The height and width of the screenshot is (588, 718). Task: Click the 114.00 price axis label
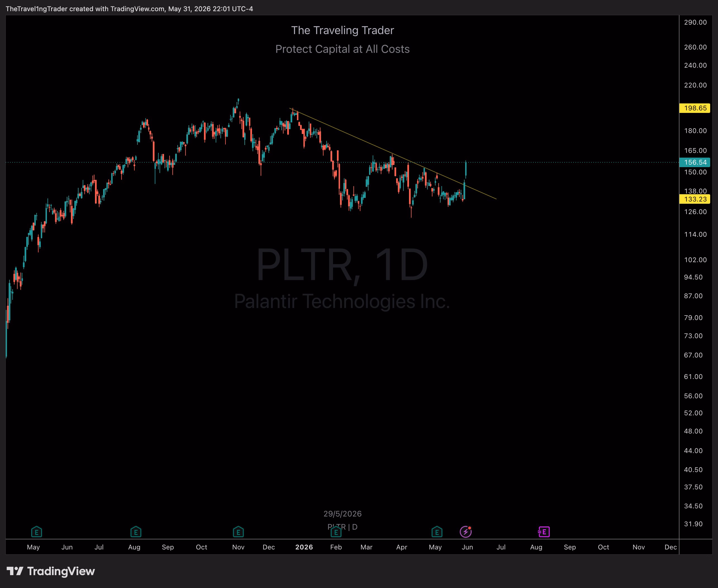click(695, 234)
